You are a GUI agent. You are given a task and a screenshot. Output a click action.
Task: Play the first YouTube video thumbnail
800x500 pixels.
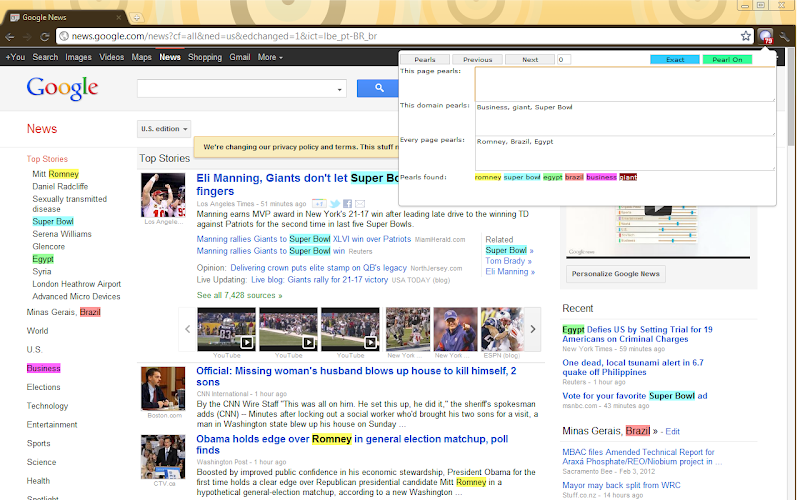(227, 329)
